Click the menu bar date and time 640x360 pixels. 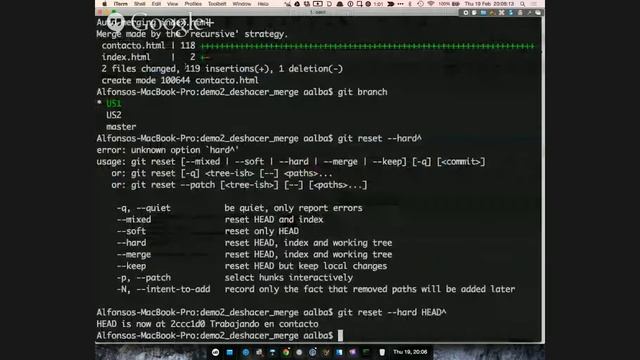click(x=489, y=4)
